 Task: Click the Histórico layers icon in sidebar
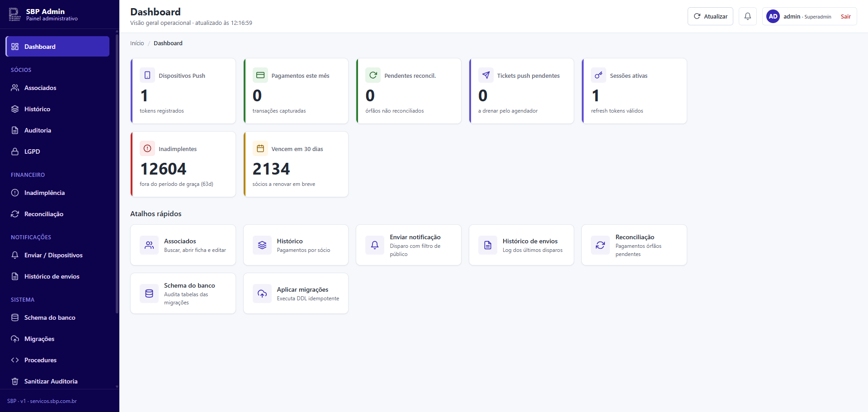pos(15,109)
